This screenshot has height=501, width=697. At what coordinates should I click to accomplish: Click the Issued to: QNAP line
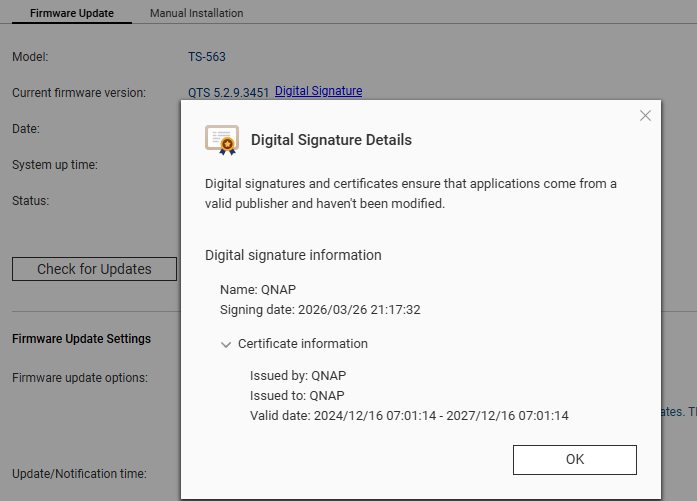(x=297, y=396)
